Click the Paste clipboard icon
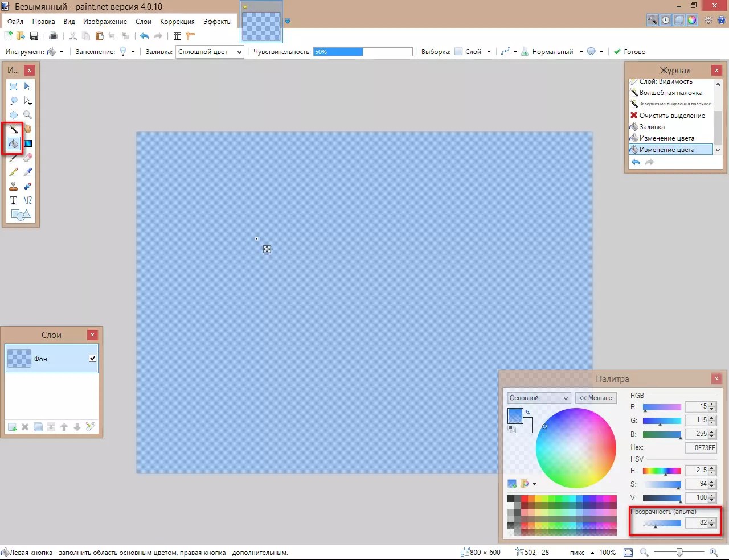This screenshot has height=560, width=729. [x=99, y=36]
